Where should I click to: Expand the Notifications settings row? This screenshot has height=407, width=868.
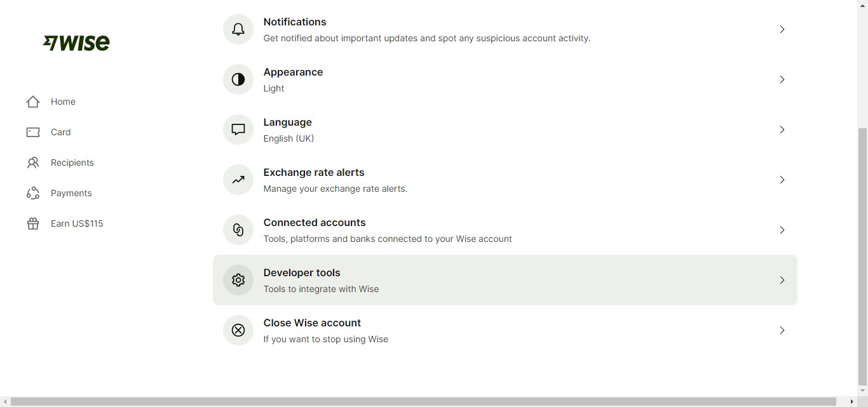782,29
